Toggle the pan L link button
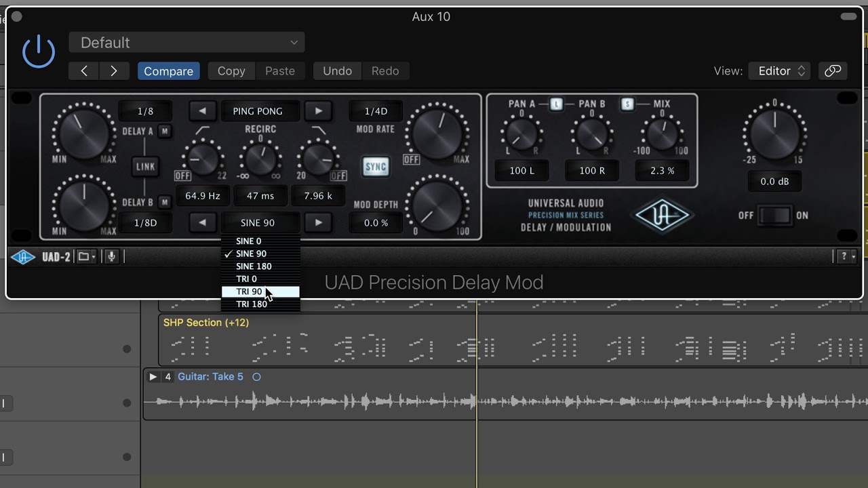This screenshot has height=488, width=868. [x=557, y=104]
